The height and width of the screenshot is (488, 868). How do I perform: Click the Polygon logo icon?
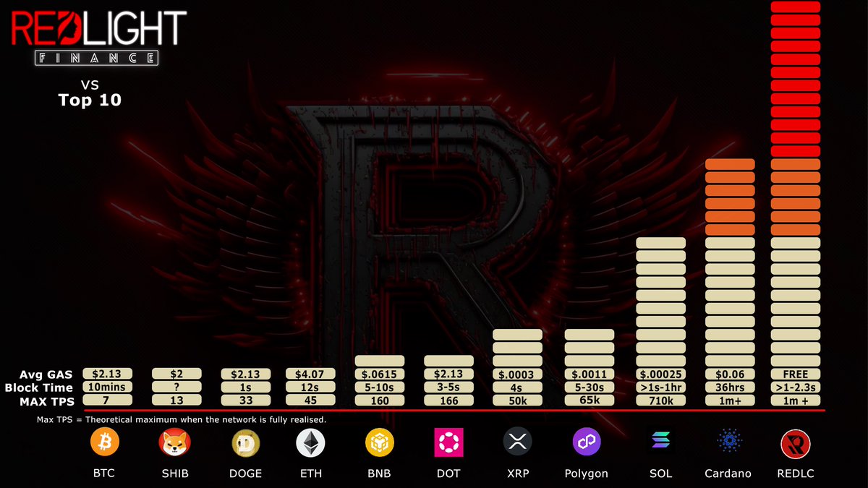(x=587, y=442)
